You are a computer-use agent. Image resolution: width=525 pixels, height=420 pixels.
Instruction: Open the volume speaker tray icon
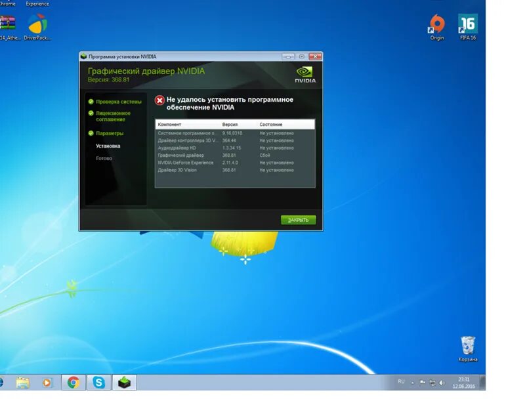click(x=442, y=383)
